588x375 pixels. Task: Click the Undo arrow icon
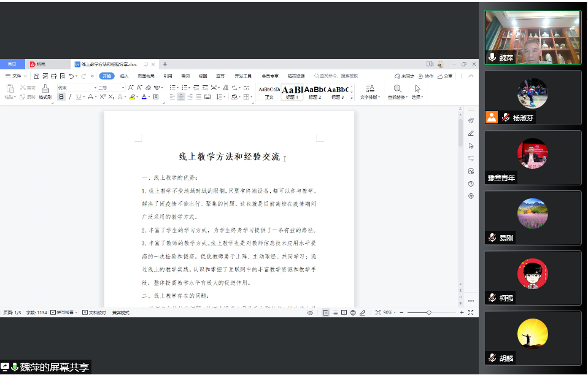pyautogui.click(x=71, y=76)
